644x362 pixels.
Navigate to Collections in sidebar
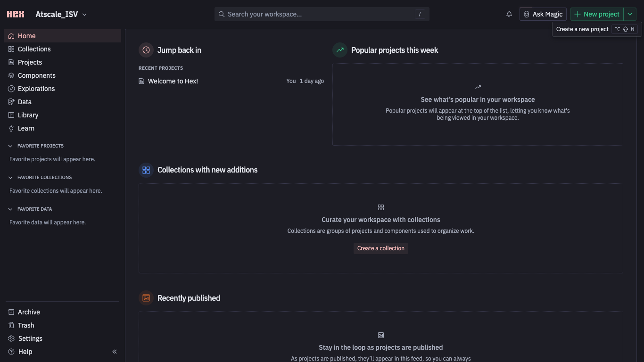[34, 49]
